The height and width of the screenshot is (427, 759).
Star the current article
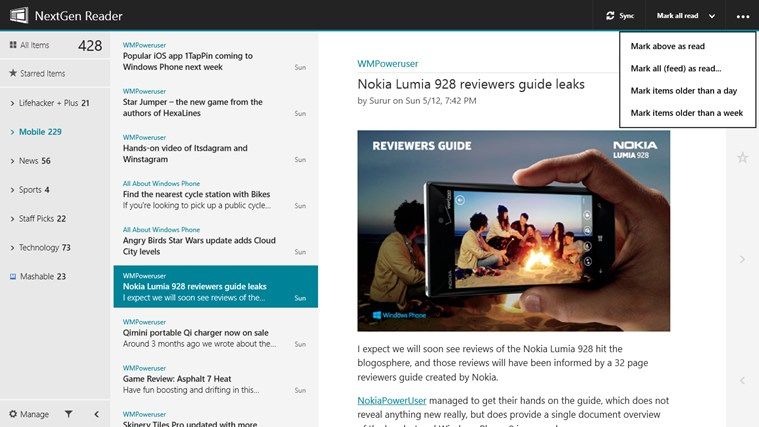point(743,157)
